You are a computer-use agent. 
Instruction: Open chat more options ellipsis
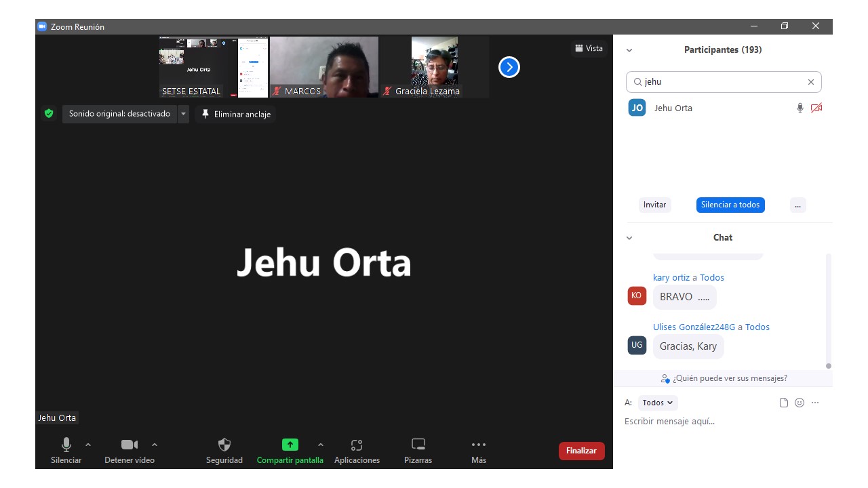tap(815, 403)
